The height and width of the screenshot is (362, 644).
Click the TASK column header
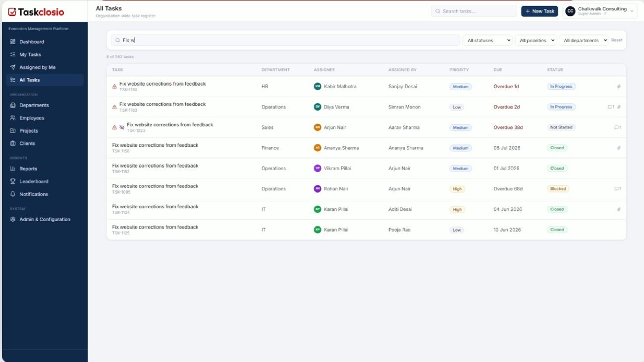tap(117, 70)
